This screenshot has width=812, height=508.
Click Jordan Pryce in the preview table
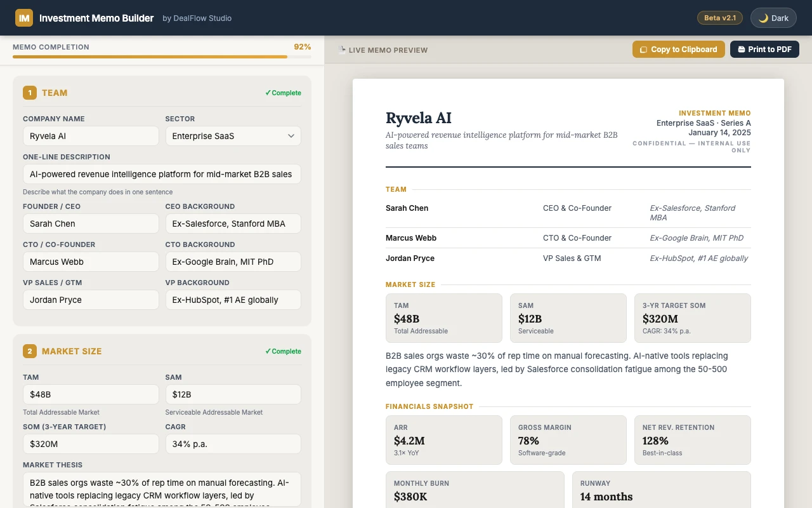click(x=410, y=258)
